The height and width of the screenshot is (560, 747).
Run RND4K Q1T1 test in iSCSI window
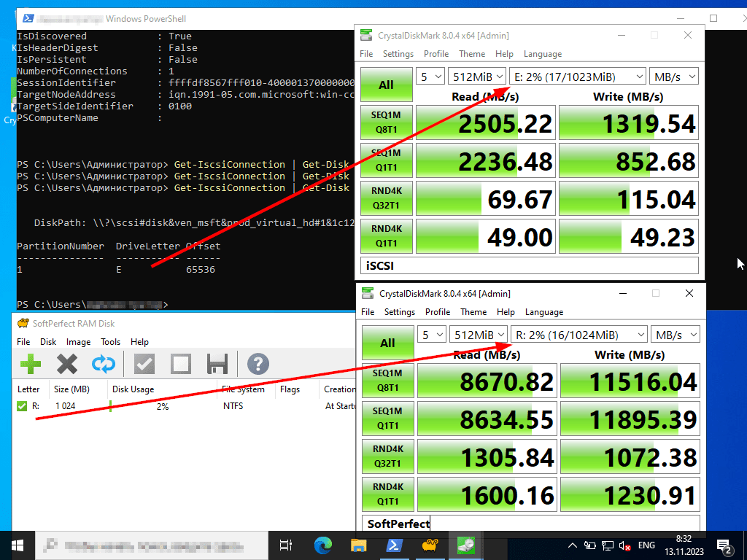pyautogui.click(x=387, y=236)
